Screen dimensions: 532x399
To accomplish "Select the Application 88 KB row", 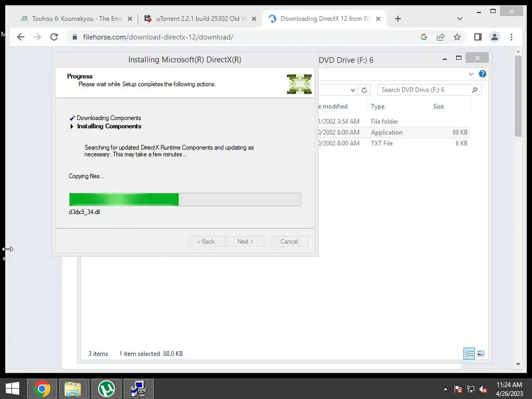I will (394, 132).
